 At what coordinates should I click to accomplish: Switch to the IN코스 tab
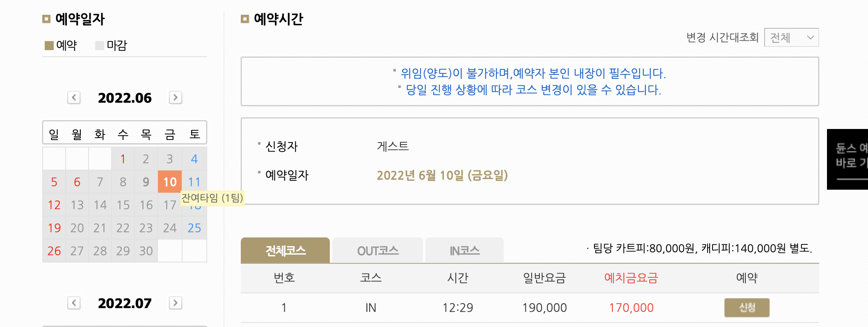pyautogui.click(x=464, y=251)
